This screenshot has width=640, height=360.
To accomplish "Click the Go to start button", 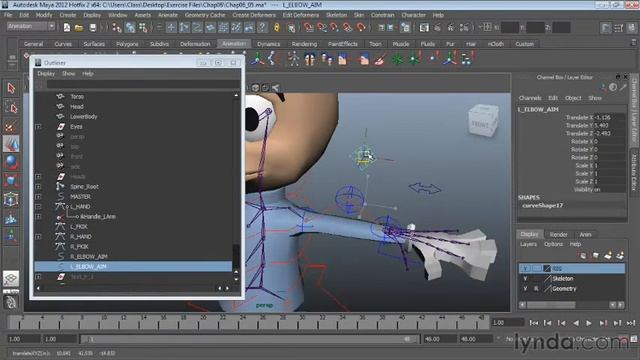I will (x=533, y=323).
